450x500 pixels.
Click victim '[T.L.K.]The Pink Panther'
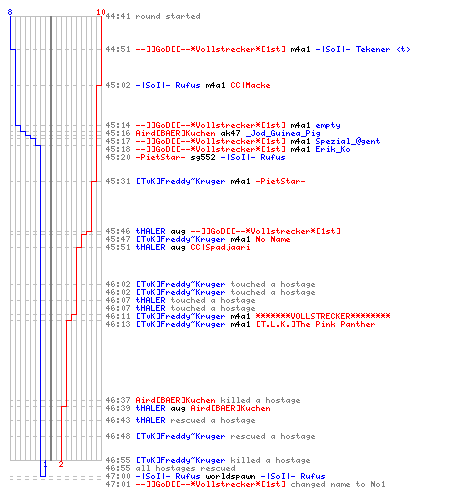point(315,324)
